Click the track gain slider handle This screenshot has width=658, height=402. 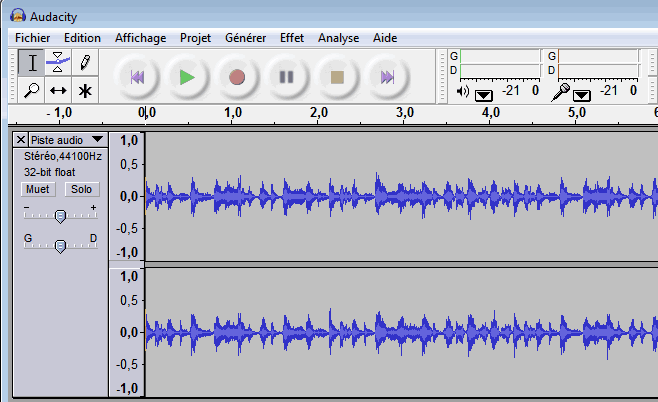click(60, 216)
